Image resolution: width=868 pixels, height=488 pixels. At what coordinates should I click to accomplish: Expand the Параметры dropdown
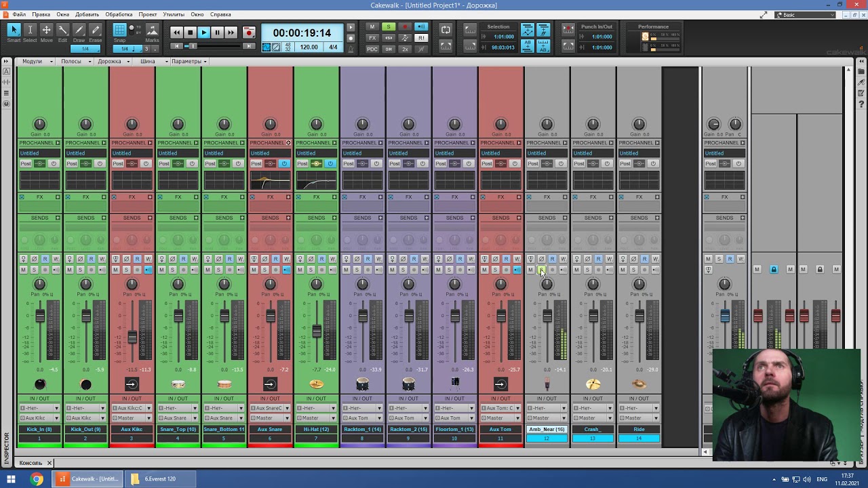coord(189,61)
